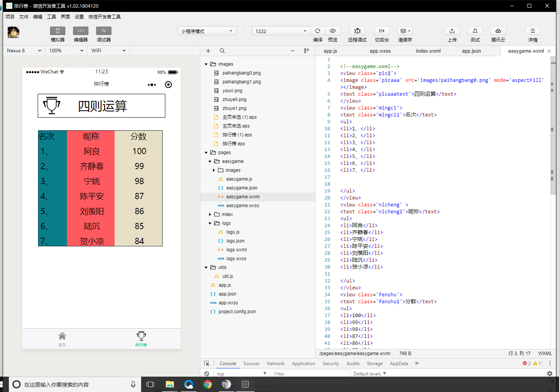
Task: Open the 100% zoom dropdown
Action: [x=66, y=51]
